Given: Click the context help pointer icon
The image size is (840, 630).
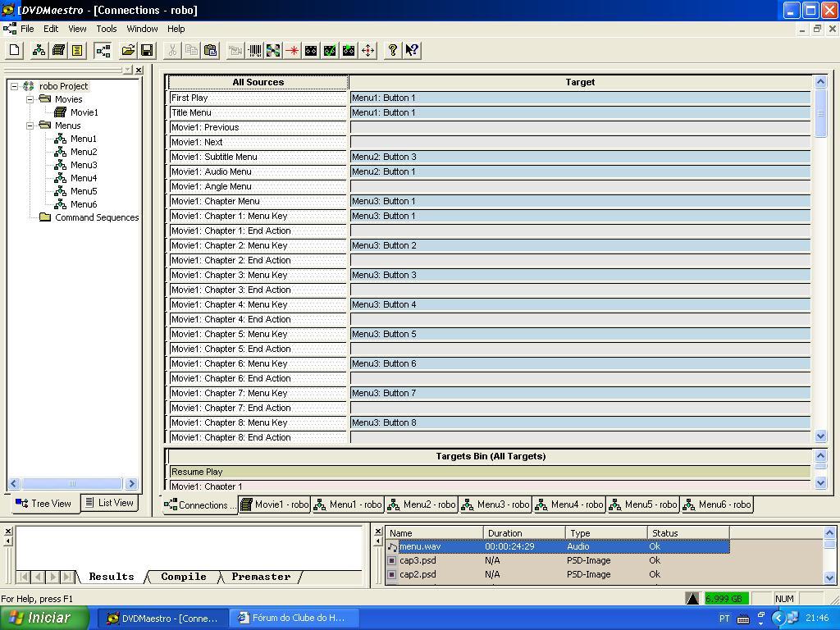Looking at the screenshot, I should (x=412, y=51).
